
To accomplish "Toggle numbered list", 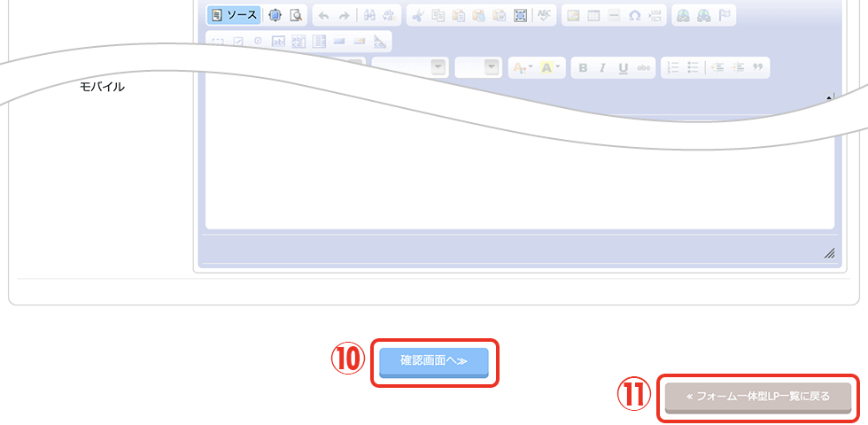I will point(672,67).
